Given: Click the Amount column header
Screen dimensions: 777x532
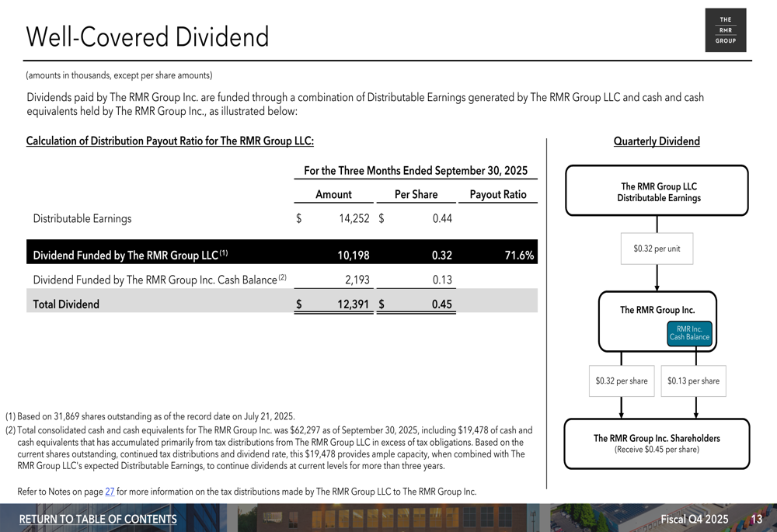Looking at the screenshot, I should 333,194.
